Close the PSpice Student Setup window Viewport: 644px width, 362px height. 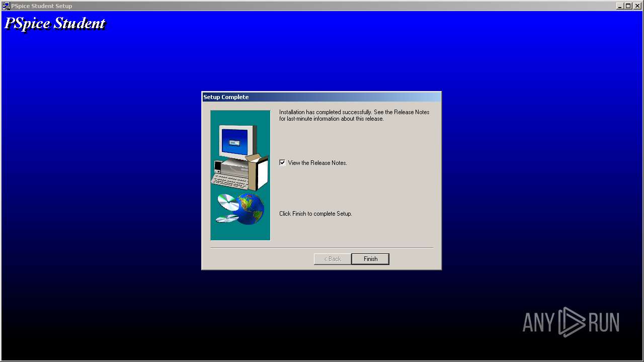click(637, 6)
